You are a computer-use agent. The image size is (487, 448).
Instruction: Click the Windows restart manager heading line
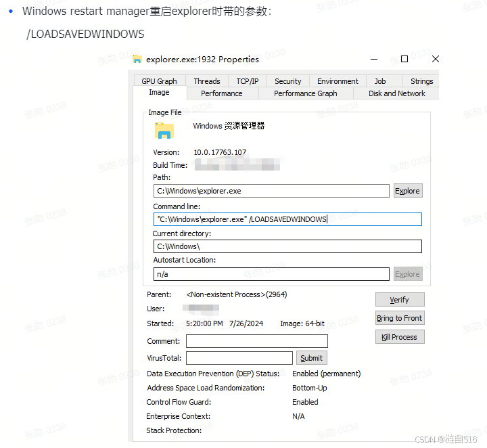pyautogui.click(x=147, y=12)
